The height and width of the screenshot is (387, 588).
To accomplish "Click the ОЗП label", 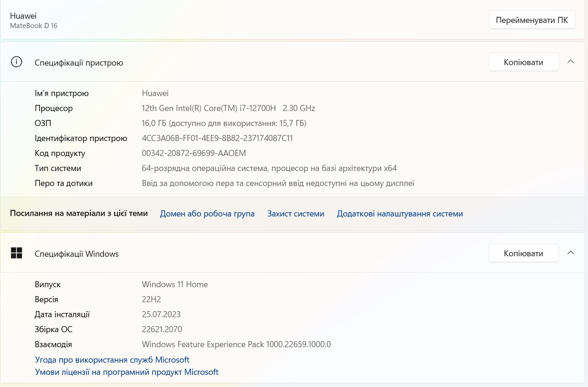I will (x=43, y=123).
